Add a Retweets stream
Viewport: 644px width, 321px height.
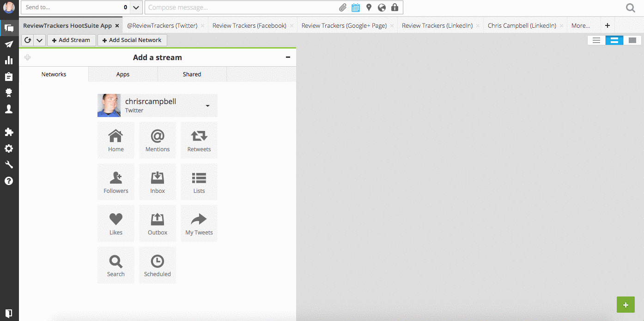[199, 140]
